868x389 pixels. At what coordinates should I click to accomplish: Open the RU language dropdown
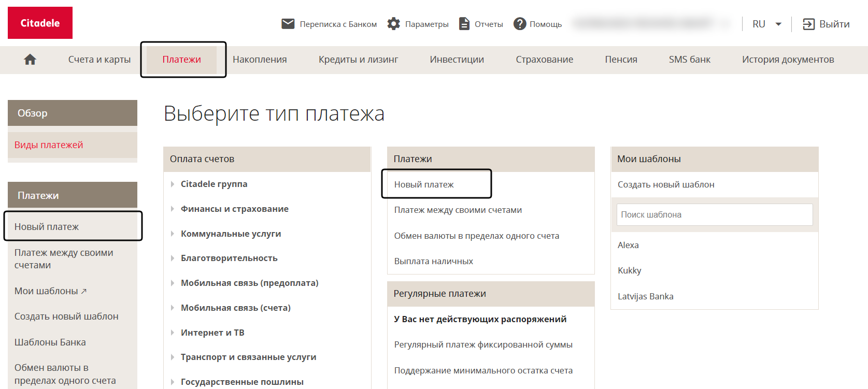(x=766, y=24)
